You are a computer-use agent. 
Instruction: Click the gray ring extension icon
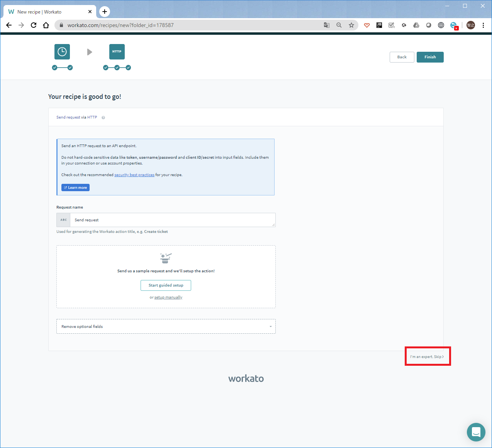pyautogui.click(x=429, y=25)
